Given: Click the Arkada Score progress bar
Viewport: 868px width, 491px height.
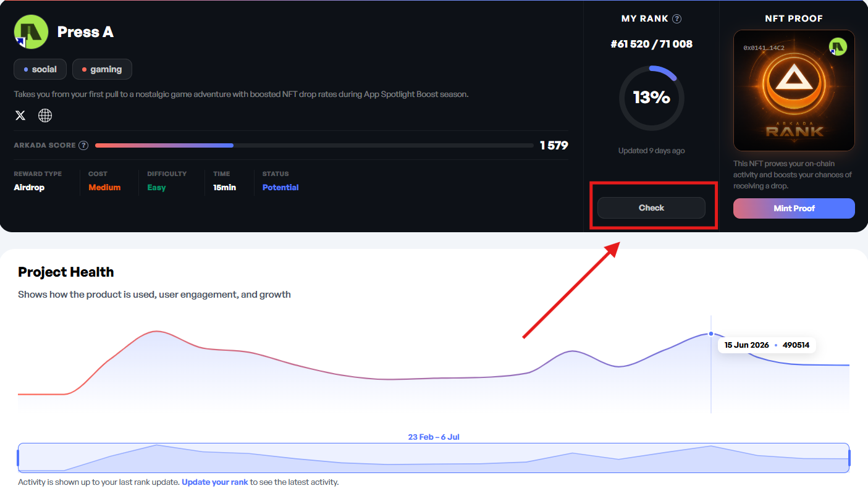Looking at the screenshot, I should coord(314,146).
